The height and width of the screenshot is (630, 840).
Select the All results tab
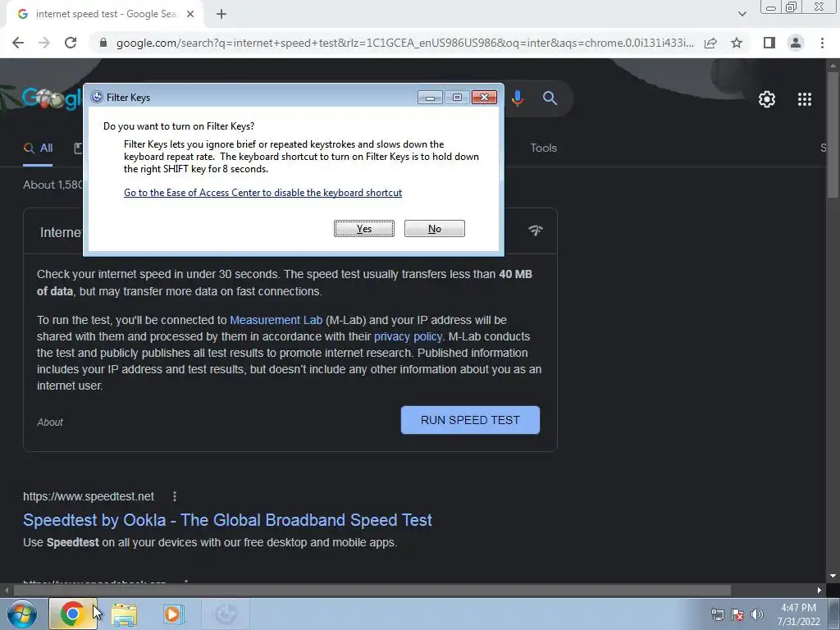[x=38, y=148]
